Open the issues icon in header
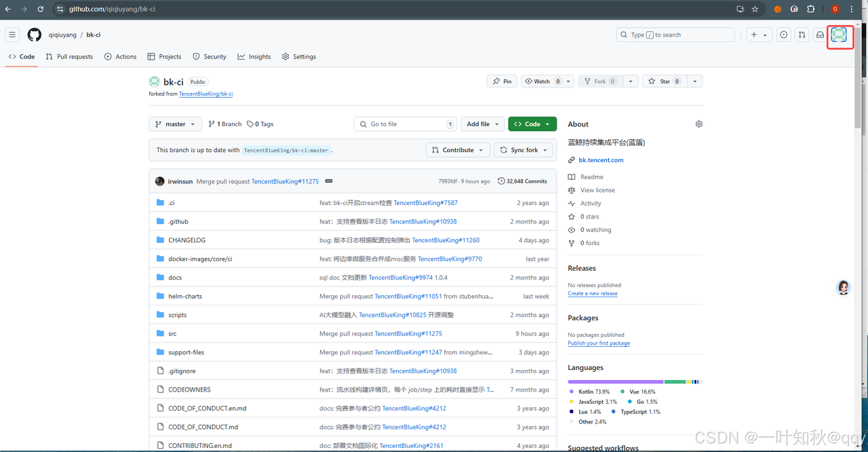Image resolution: width=868 pixels, height=452 pixels. 784,35
